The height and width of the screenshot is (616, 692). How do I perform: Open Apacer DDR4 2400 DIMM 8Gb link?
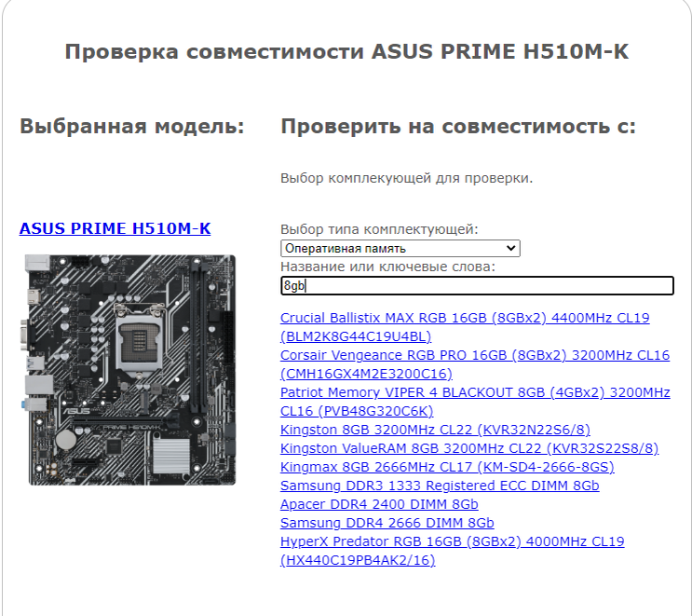(x=379, y=504)
